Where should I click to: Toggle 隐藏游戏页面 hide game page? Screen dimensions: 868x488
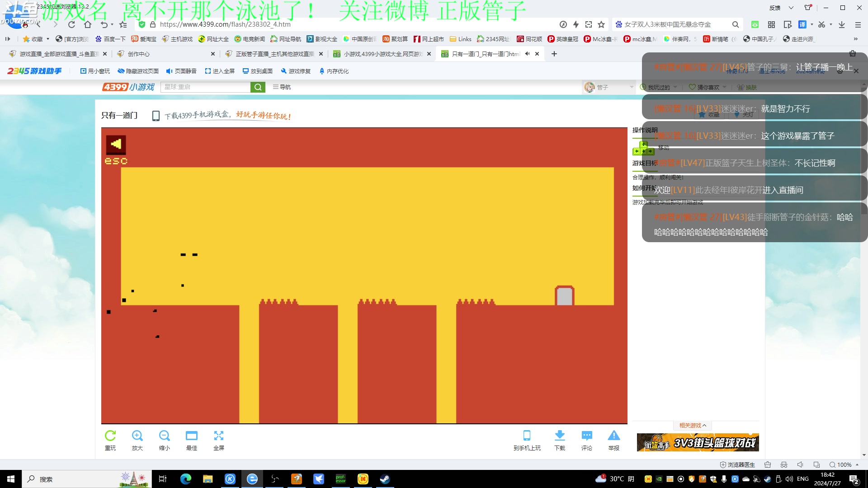point(138,71)
